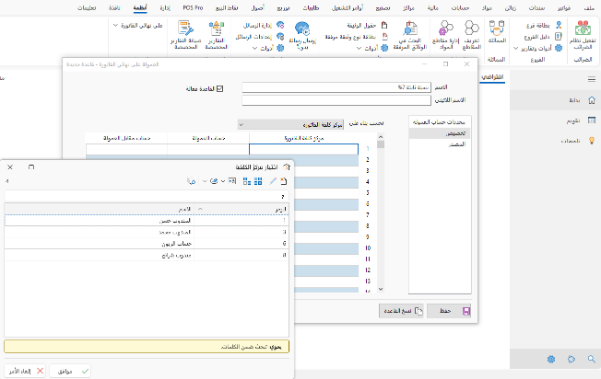
Task: Open بطاقة نوع وثيقة مرفقة document type card
Action: [x=356, y=37]
